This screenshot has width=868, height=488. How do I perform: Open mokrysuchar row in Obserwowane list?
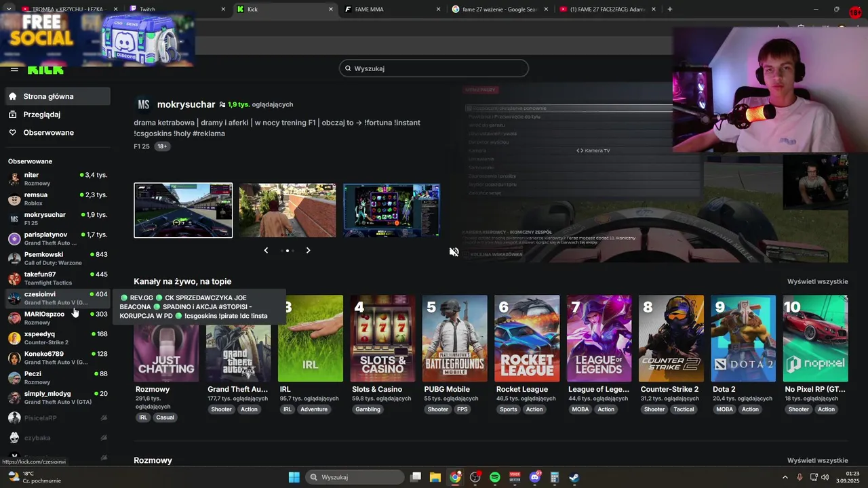click(x=58, y=218)
